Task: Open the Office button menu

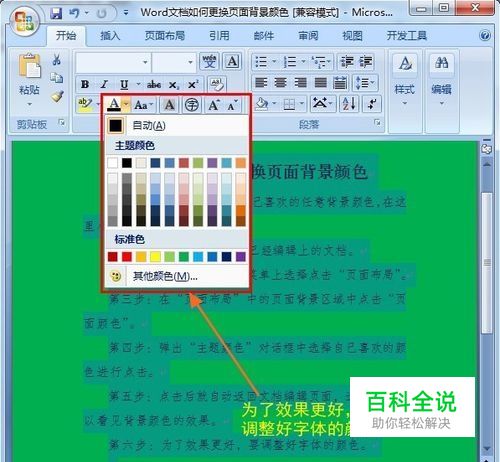Action: click(25, 22)
